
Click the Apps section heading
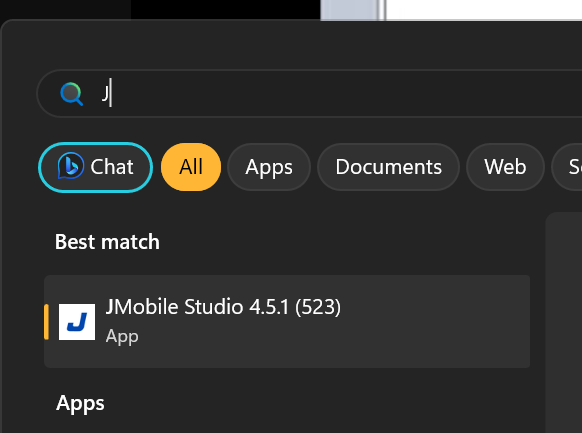(x=80, y=404)
